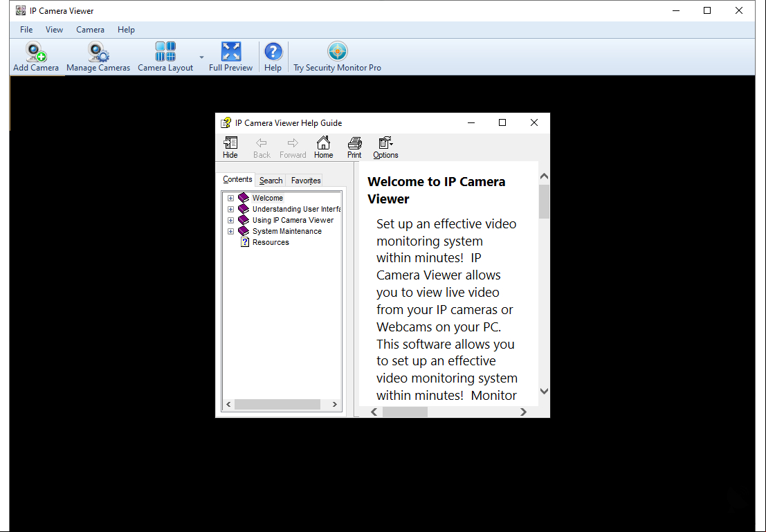Expand the Understanding User Interface node
The image size is (766, 532).
(x=230, y=209)
